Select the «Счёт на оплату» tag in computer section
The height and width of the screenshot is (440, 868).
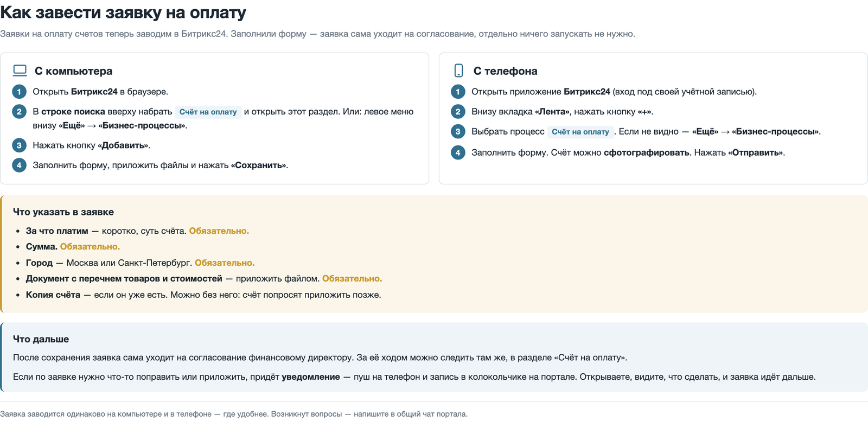coord(208,112)
